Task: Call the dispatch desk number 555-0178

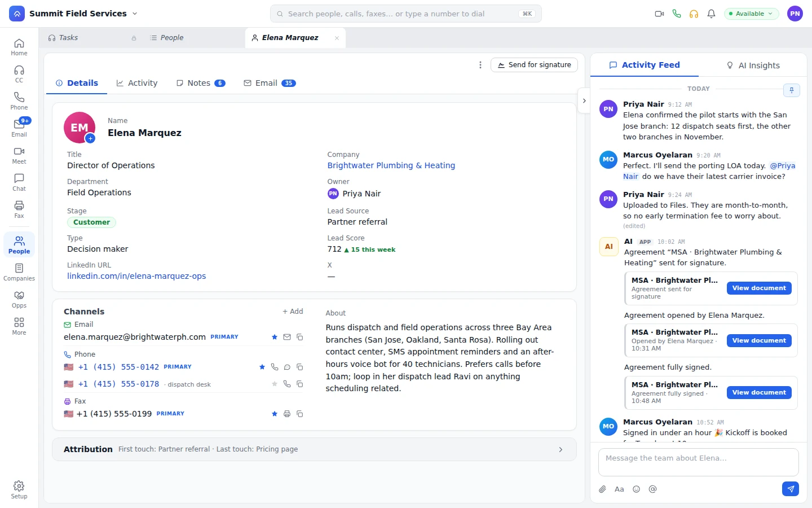Action: coord(287,384)
